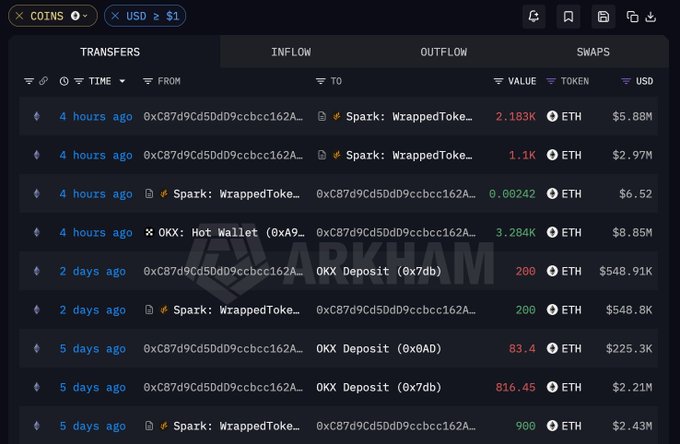Click the USD amount $548.91K
Viewport: 680px width, 444px height.
point(625,271)
